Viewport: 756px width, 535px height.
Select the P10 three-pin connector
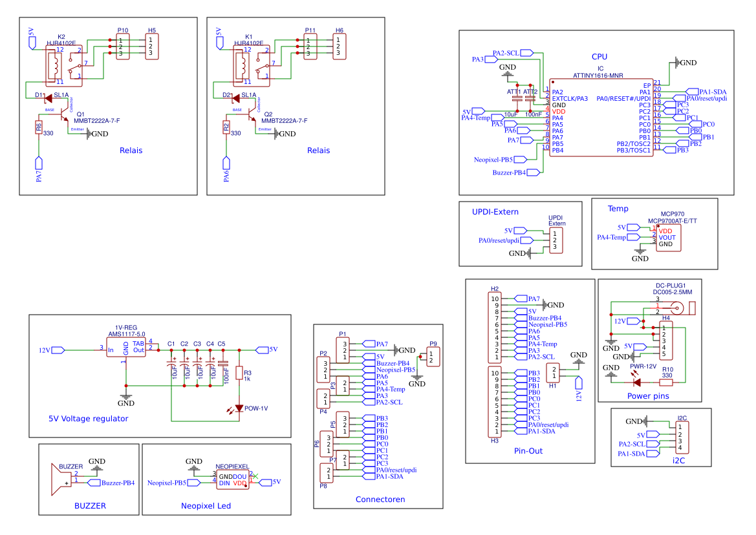tap(123, 47)
